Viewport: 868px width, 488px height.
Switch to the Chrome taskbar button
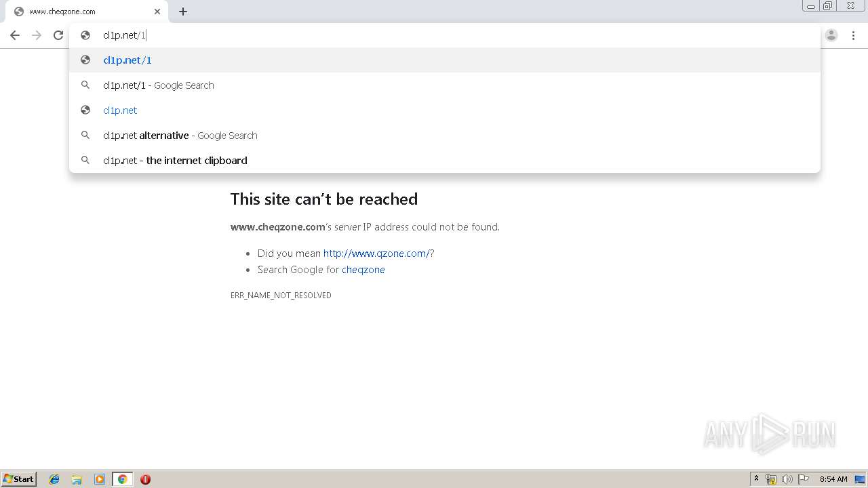(122, 479)
